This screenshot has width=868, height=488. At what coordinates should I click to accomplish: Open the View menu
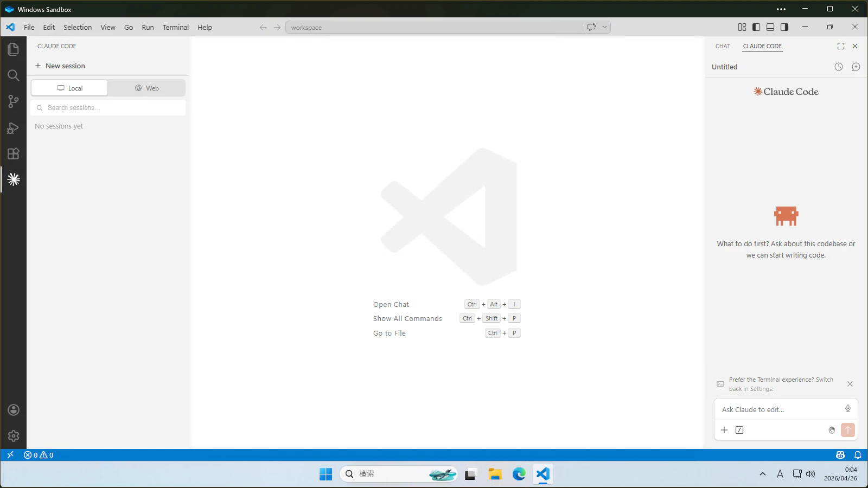[108, 27]
